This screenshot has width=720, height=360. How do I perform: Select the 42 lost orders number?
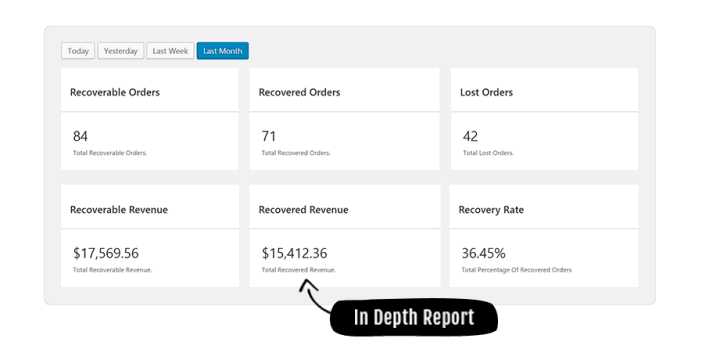point(470,136)
